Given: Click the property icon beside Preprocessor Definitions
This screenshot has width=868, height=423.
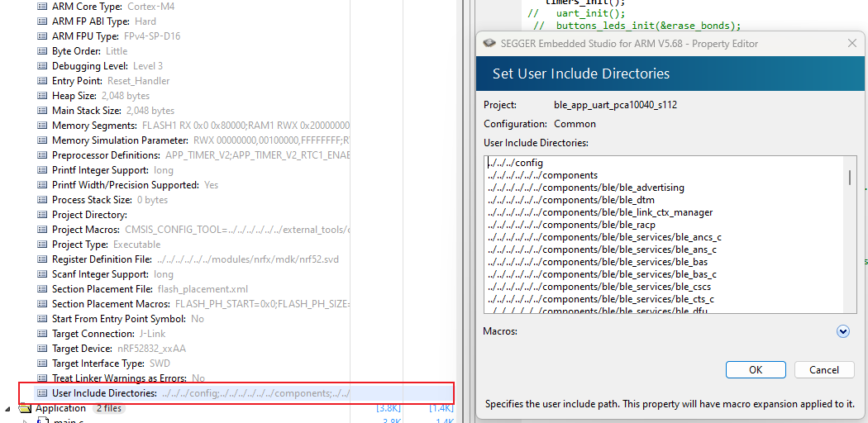Looking at the screenshot, I should point(41,155).
